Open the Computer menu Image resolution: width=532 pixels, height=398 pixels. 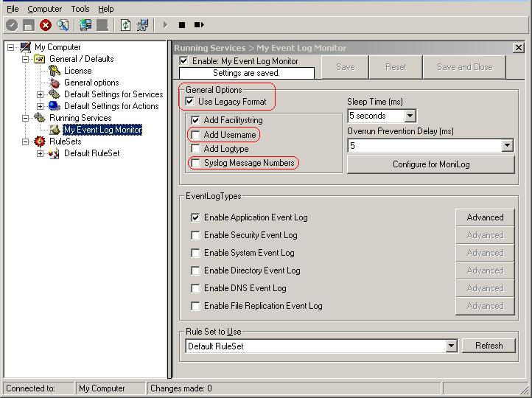[44, 9]
